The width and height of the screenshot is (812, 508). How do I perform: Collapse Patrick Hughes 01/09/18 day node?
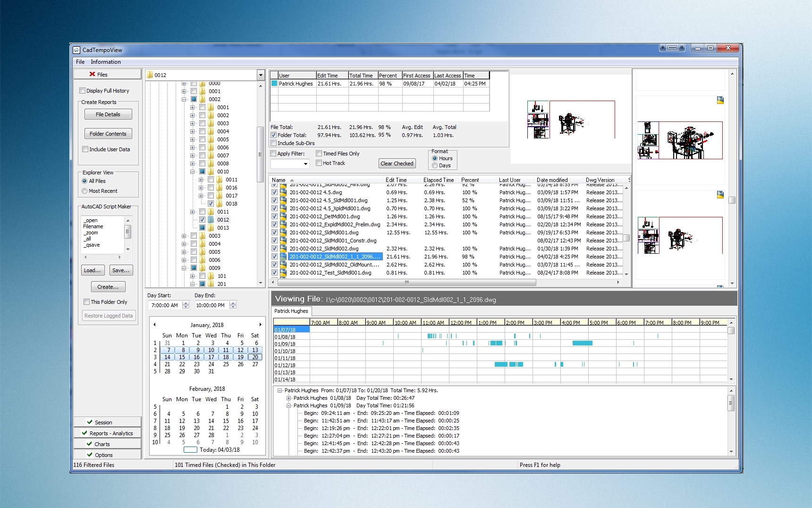click(288, 405)
